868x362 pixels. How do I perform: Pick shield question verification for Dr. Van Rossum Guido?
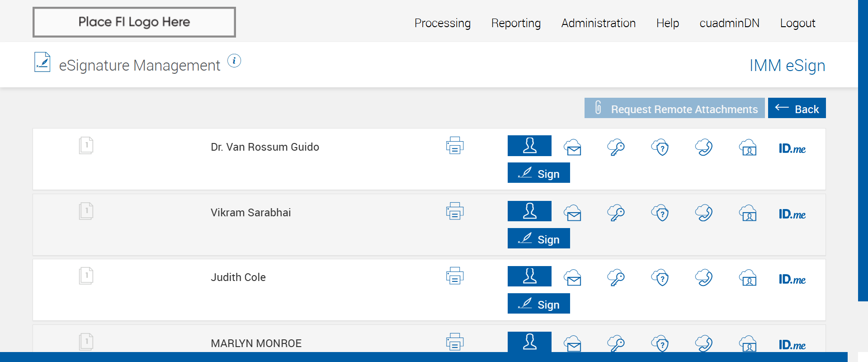tap(660, 147)
